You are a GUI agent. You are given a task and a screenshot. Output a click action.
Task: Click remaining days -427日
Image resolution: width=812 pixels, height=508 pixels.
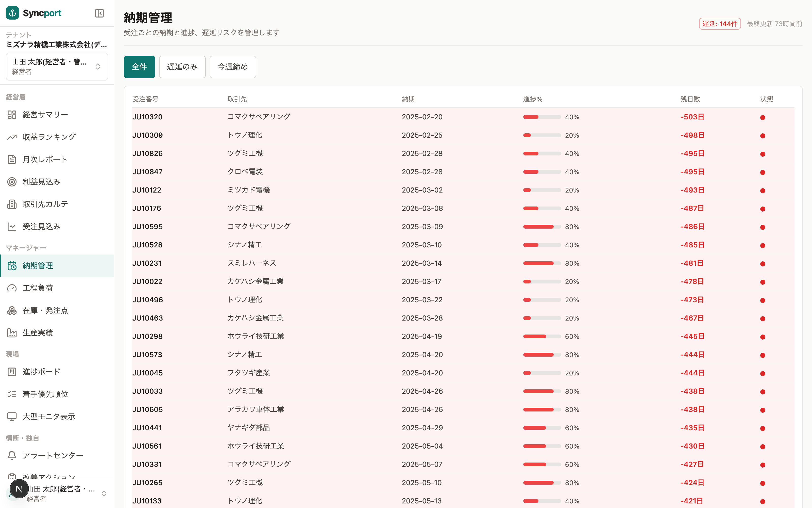692,464
